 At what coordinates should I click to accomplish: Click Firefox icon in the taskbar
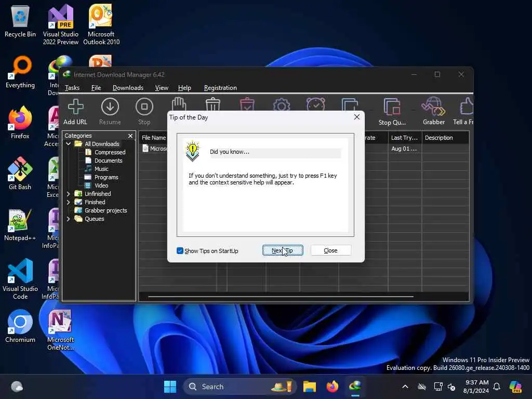332,387
